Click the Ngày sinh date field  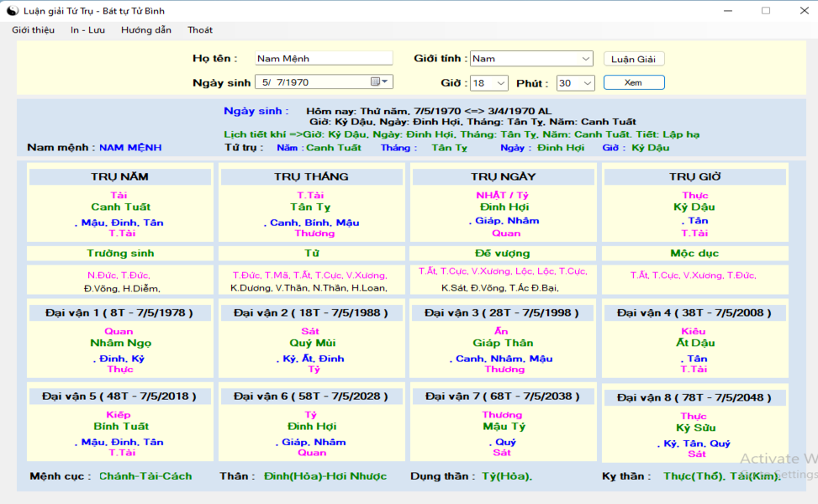[324, 81]
